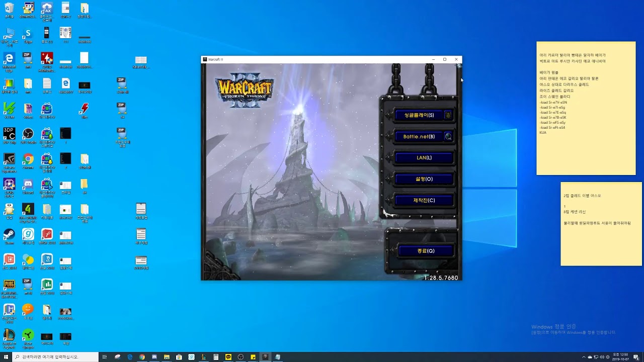Open Edge from the taskbar
This screenshot has height=362, width=644.
(x=130, y=357)
